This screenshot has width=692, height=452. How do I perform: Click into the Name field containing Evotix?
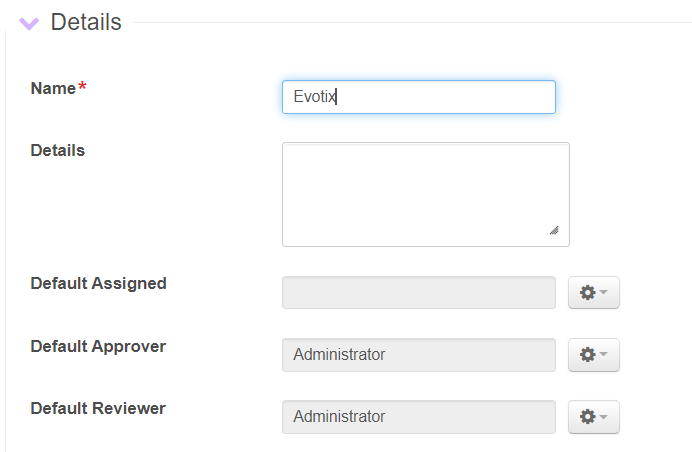point(418,97)
